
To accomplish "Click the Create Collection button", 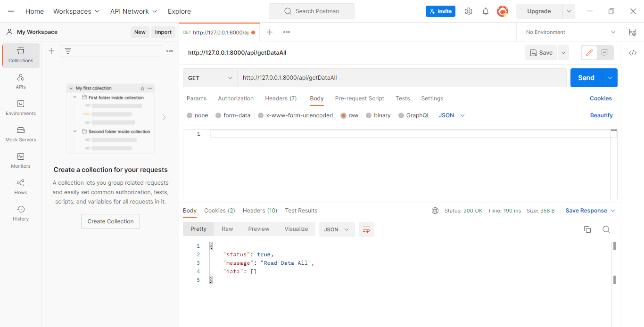I will [x=110, y=221].
